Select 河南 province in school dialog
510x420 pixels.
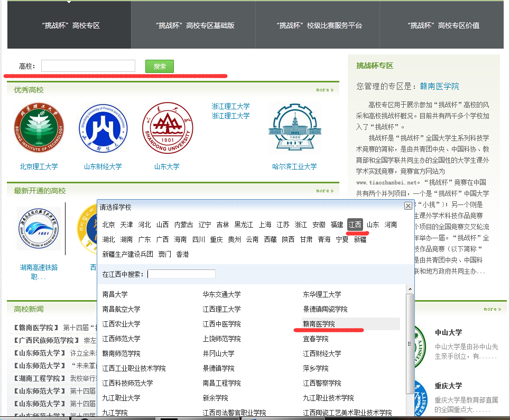pos(391,225)
